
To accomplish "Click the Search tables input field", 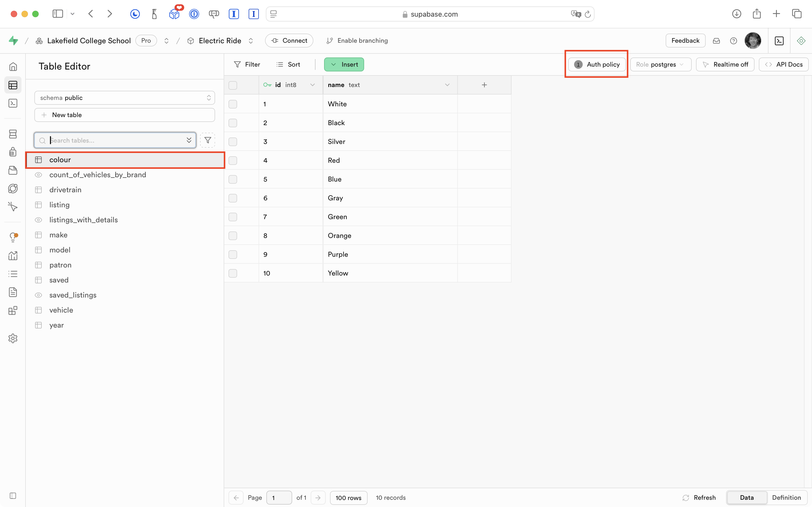I will pyautogui.click(x=114, y=140).
